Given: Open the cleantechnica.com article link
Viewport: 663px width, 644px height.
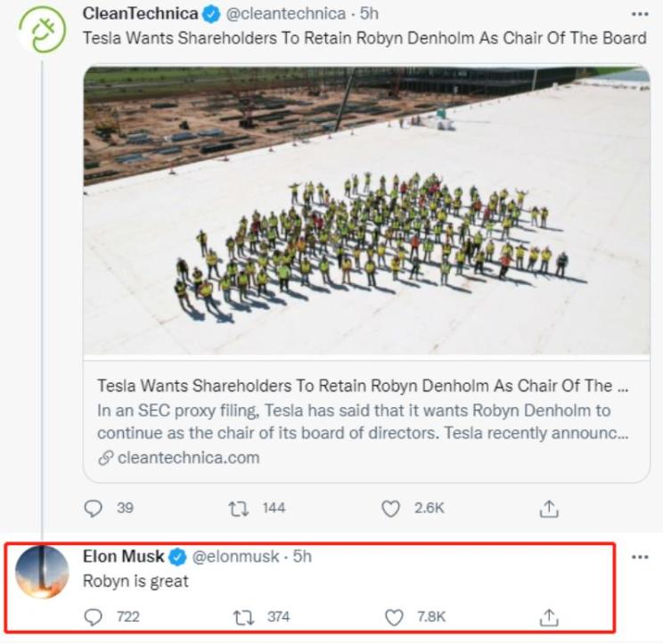Looking at the screenshot, I should [x=187, y=458].
